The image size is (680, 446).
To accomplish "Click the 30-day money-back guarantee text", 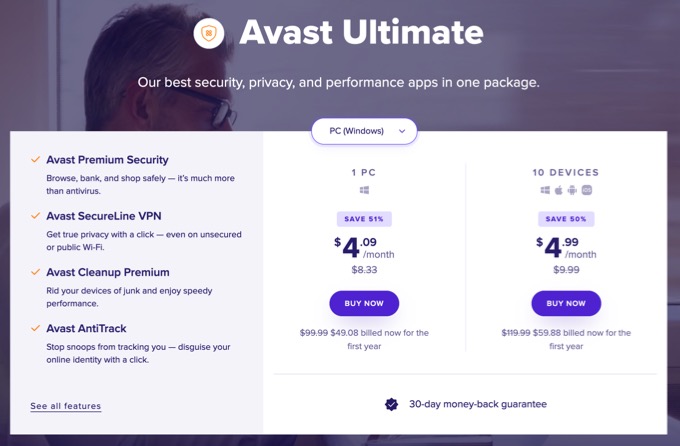I will [x=477, y=404].
